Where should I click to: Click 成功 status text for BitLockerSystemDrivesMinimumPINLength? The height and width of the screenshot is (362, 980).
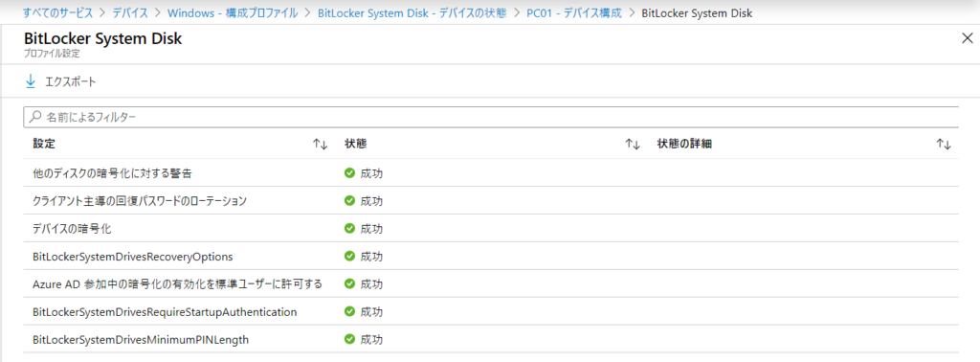371,340
